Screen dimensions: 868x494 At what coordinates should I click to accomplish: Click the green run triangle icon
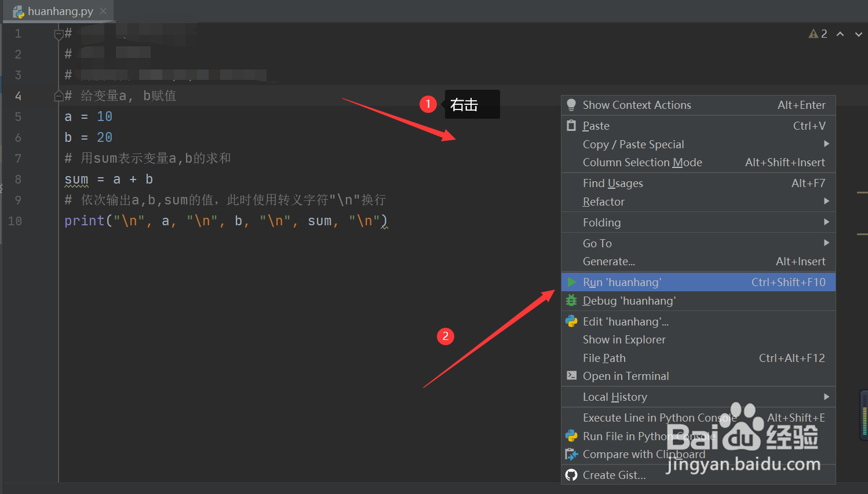572,282
